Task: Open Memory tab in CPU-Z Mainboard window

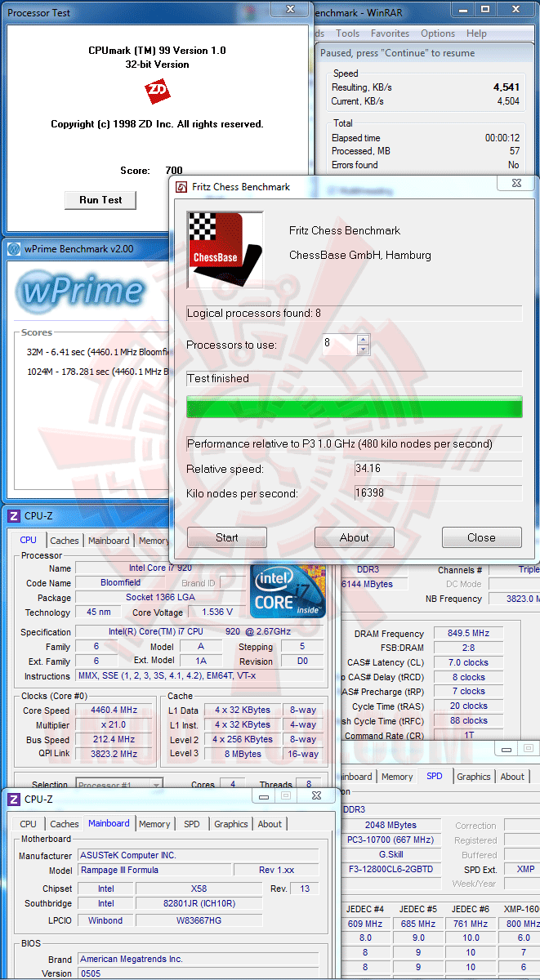Action: pos(154,824)
